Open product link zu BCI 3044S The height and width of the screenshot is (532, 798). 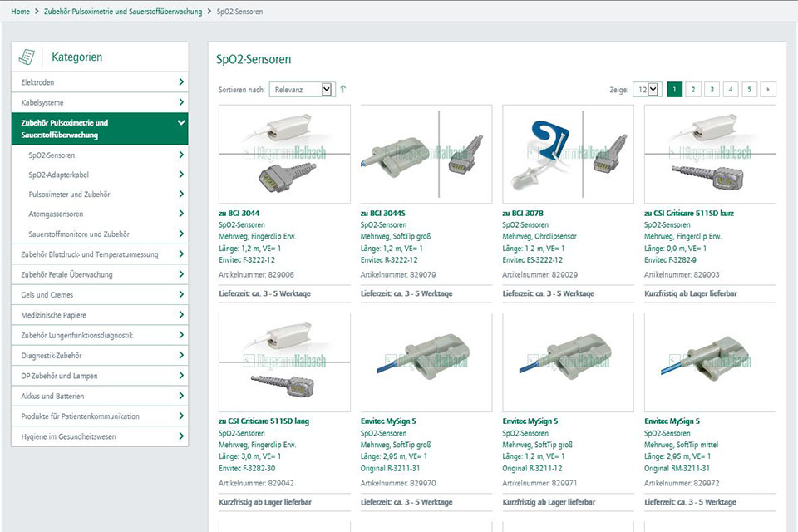coord(382,214)
